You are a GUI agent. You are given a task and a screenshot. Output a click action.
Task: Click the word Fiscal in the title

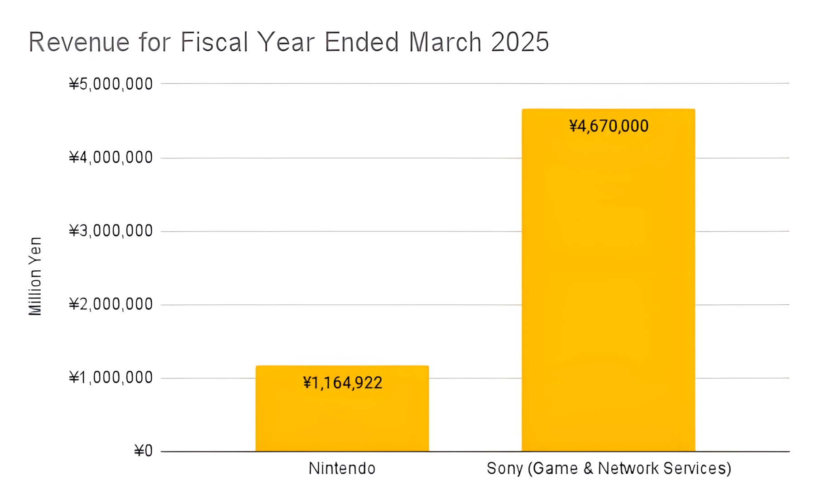pyautogui.click(x=214, y=42)
